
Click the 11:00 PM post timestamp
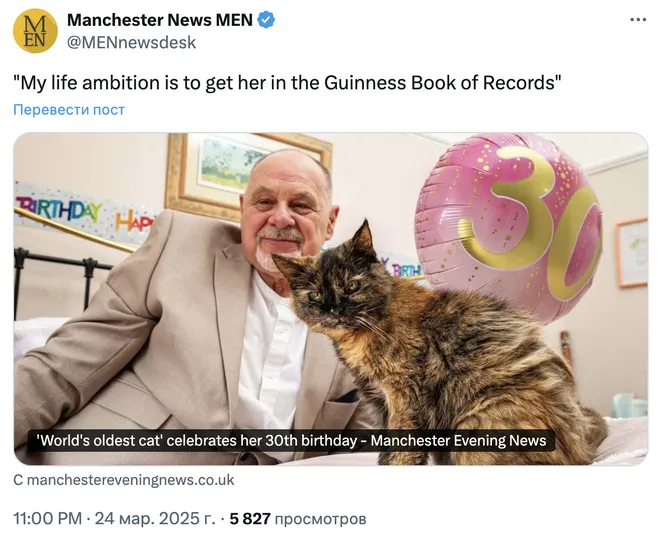[x=48, y=519]
